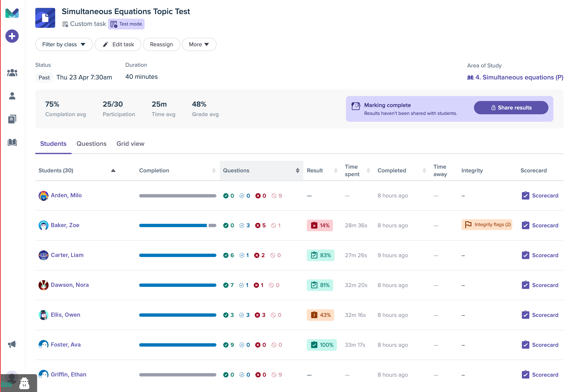Viewport: 570px width, 392px height.
Task: Sort by the Completed column arrows
Action: [x=424, y=170]
